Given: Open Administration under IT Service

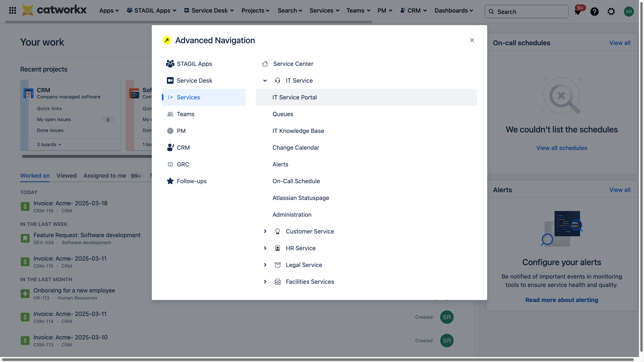Looking at the screenshot, I should (366, 214).
